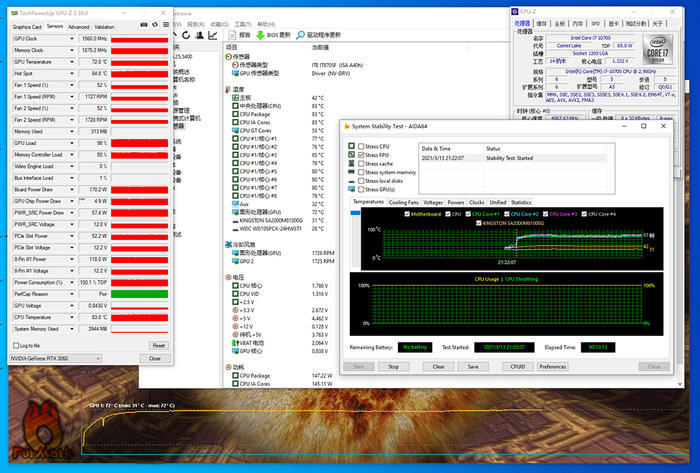Click the Stress CPU chip icon

point(352,146)
